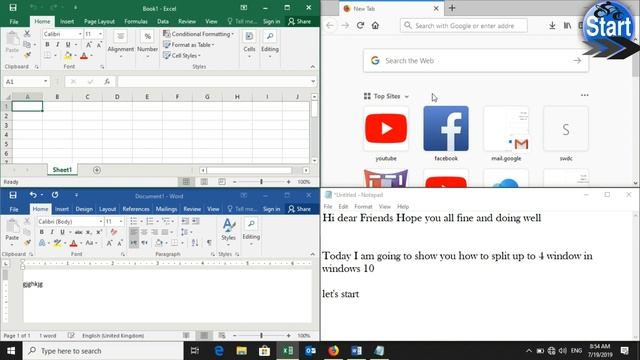The image size is (640, 360).
Task: Open the Excel Insert ribbon tab
Action: [x=67, y=21]
